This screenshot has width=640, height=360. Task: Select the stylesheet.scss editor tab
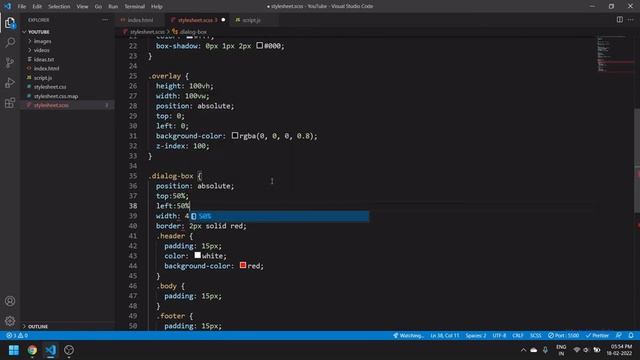[198, 20]
